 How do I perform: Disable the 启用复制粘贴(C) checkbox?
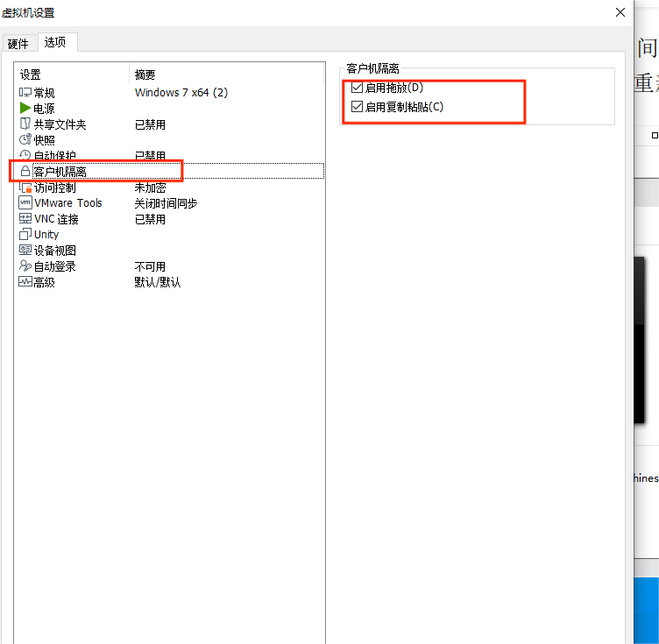pyautogui.click(x=357, y=107)
